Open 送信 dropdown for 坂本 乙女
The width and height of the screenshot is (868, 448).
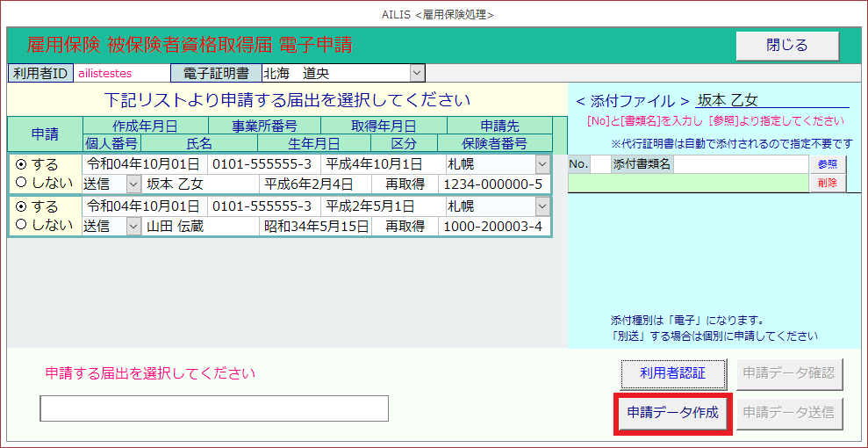tap(133, 184)
